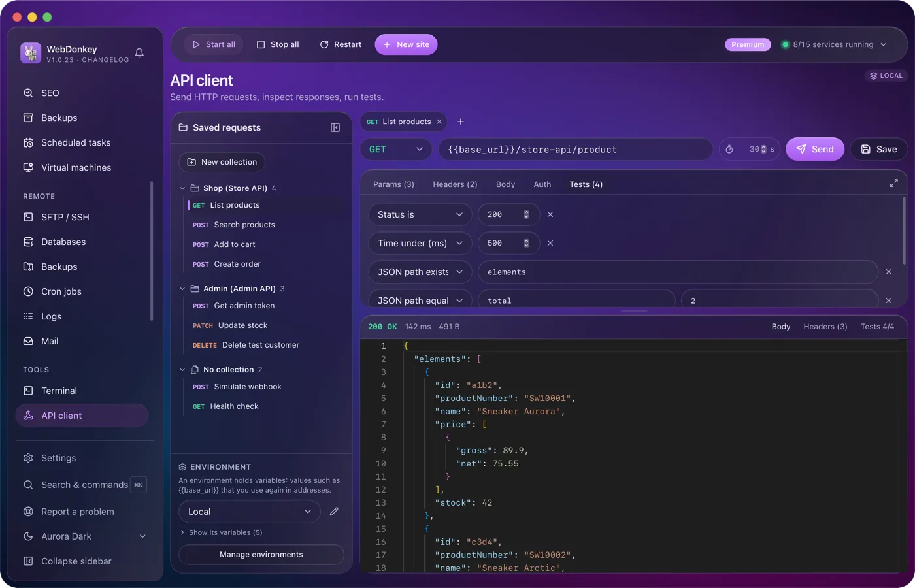Expand Show its variables (5)
Viewport: 915px width, 588px height.
coord(221,532)
